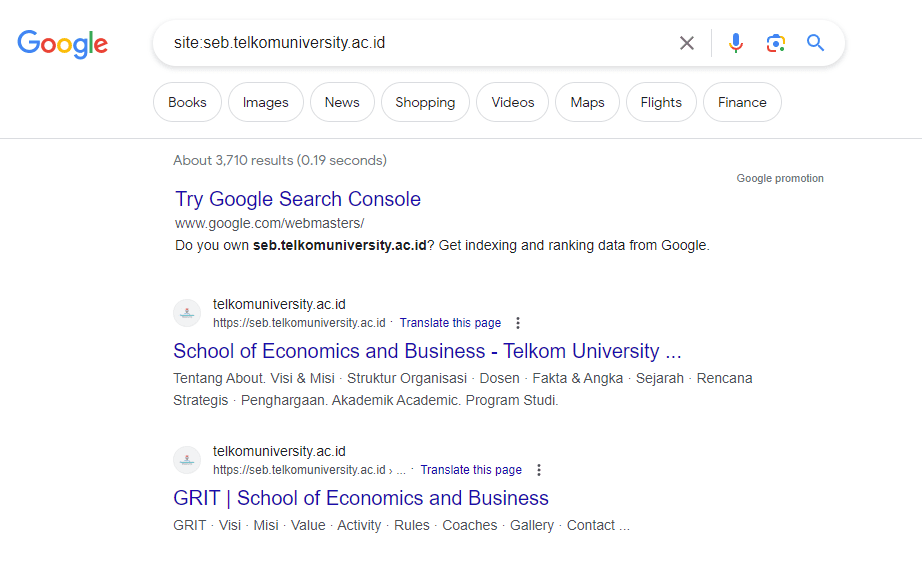The height and width of the screenshot is (563, 922).
Task: Select the Finance filter chip
Action: pos(742,102)
